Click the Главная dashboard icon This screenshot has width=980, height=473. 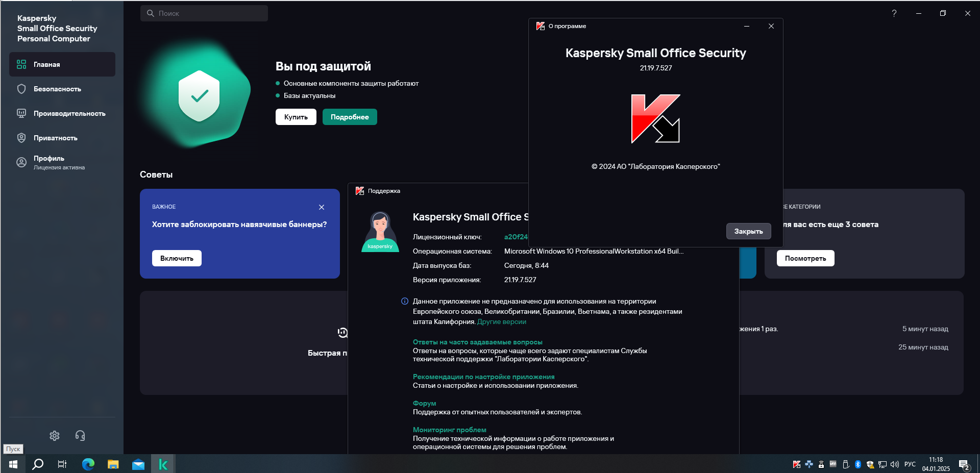[x=21, y=64]
